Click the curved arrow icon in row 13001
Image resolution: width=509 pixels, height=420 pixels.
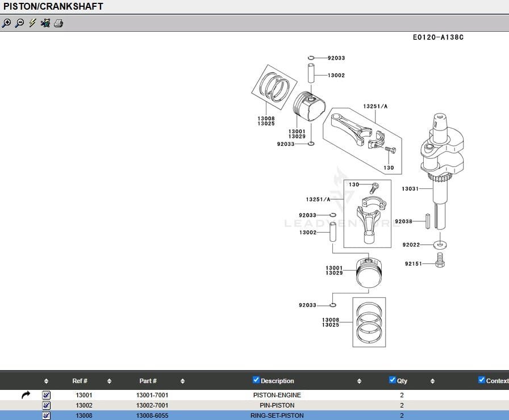point(26,395)
